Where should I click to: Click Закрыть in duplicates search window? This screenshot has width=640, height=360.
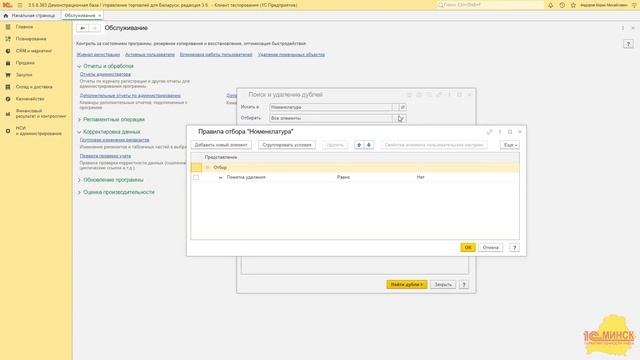(443, 285)
